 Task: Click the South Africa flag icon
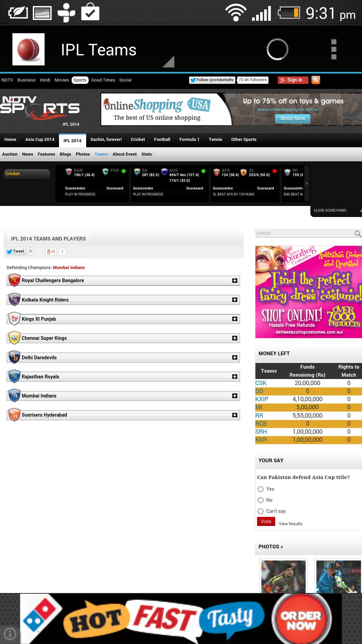click(137, 172)
